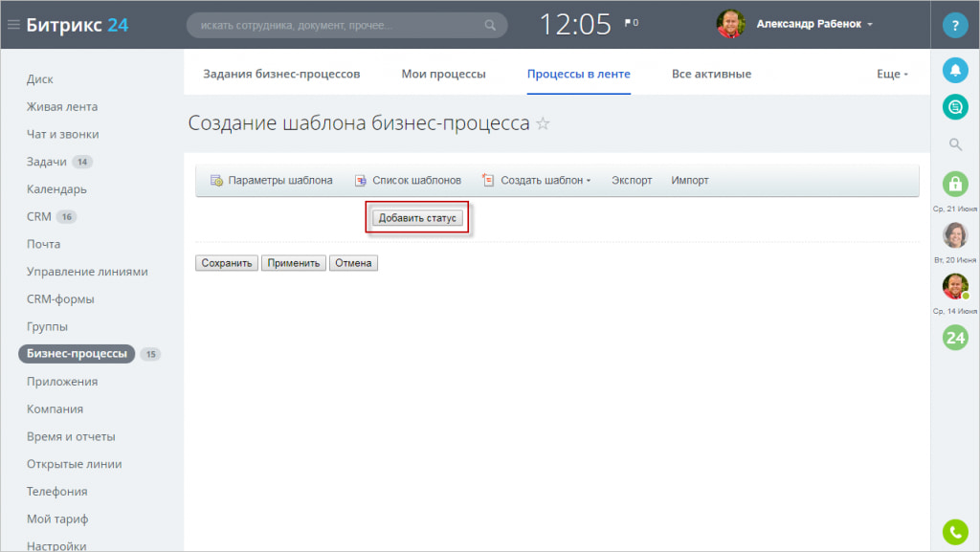Screen dimensions: 980x552
Task: Start a call with green phone icon
Action: [x=955, y=532]
